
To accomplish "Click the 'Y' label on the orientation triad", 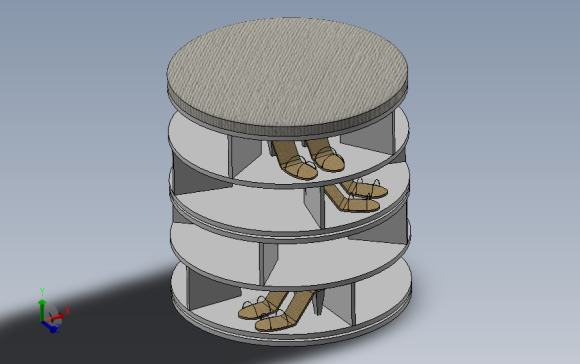I will pyautogui.click(x=42, y=292).
